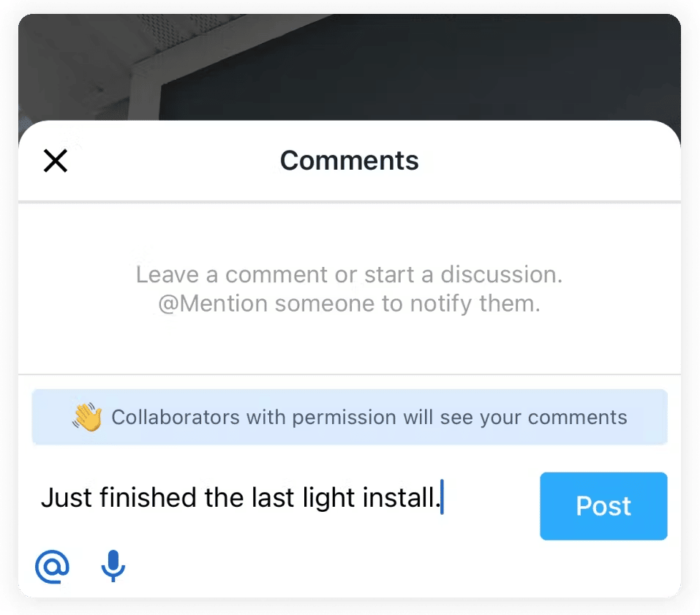Post the comment
The image size is (700, 615).
pyautogui.click(x=603, y=506)
